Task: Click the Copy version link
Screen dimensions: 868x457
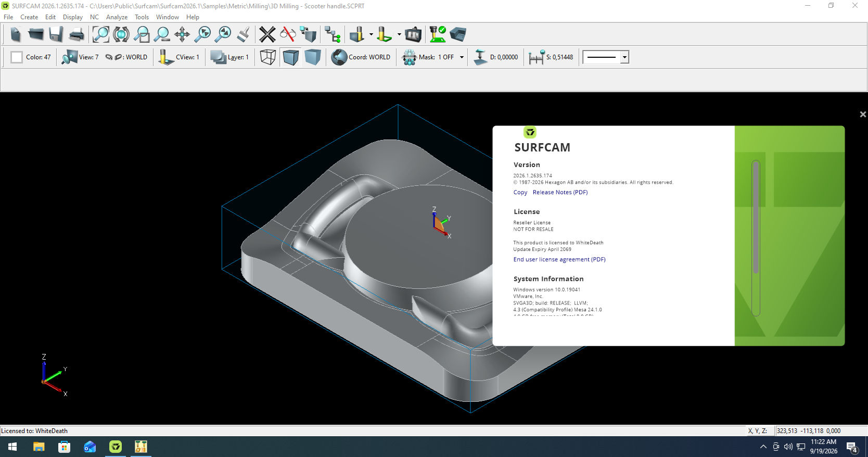Action: (520, 193)
